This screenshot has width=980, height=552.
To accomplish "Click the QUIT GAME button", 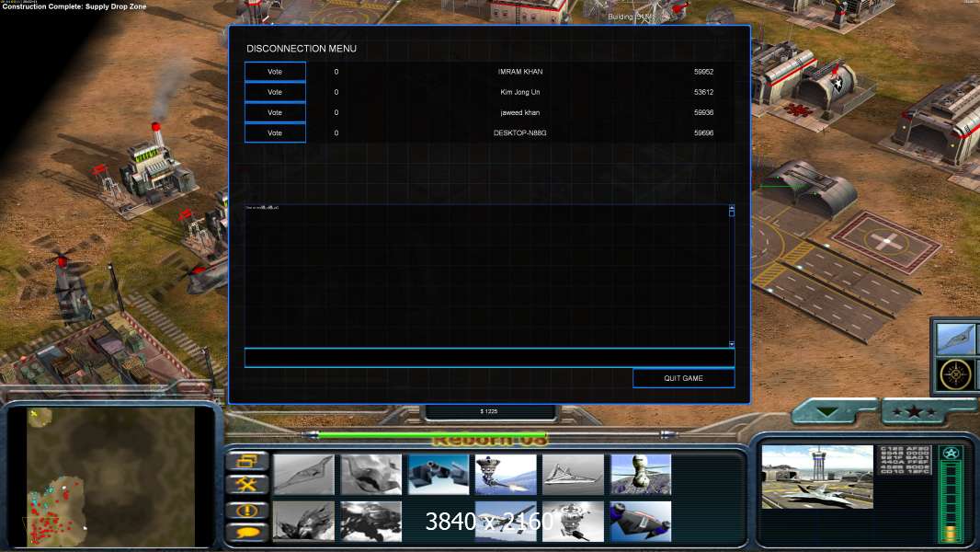I will pos(683,378).
